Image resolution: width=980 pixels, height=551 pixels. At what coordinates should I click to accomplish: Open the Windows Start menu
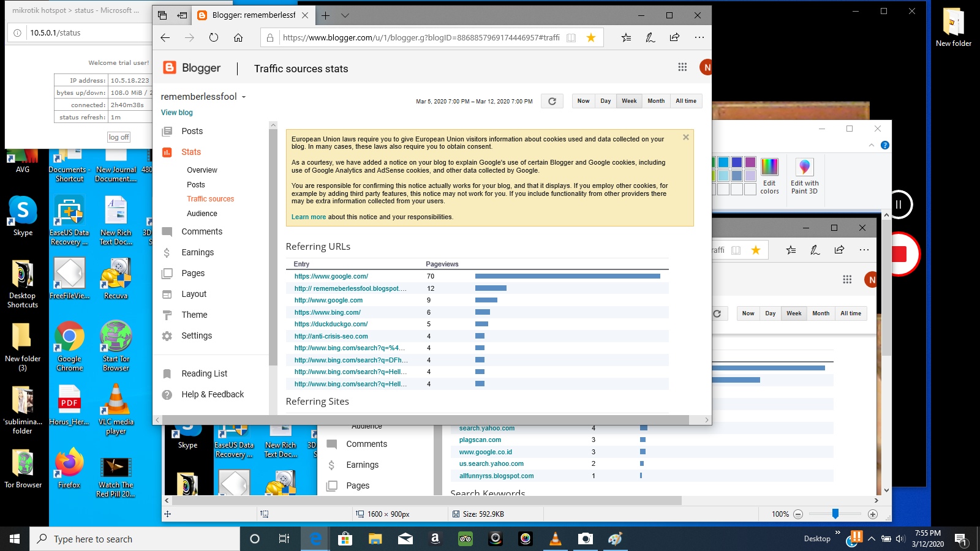15,539
